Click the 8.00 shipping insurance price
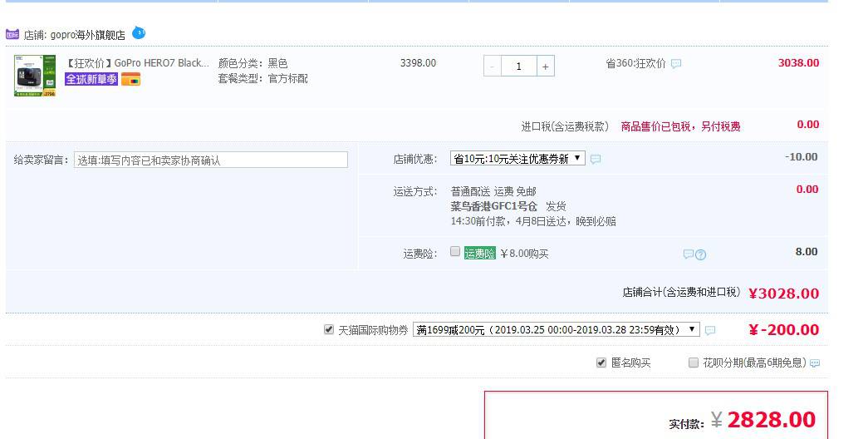 pyautogui.click(x=807, y=252)
